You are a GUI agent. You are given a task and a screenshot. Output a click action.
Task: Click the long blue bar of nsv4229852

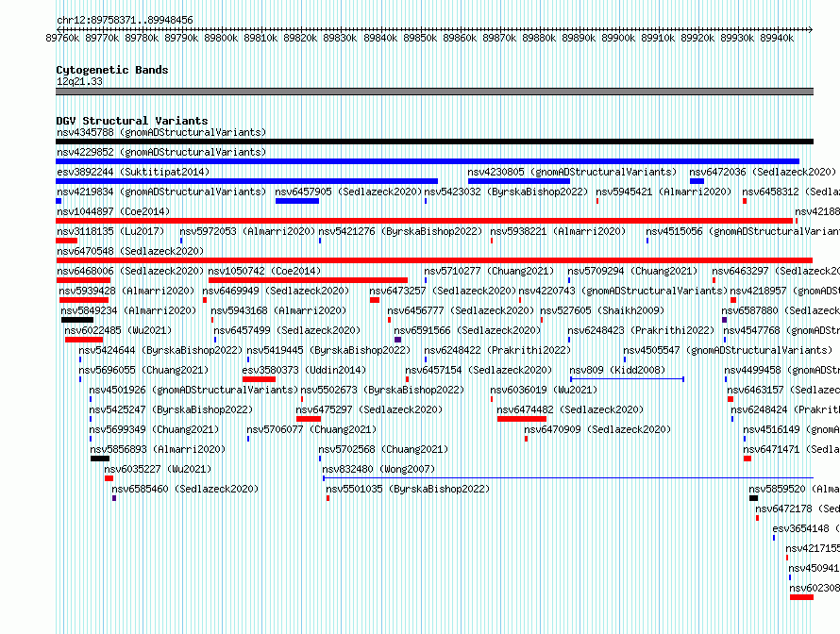tap(428, 161)
